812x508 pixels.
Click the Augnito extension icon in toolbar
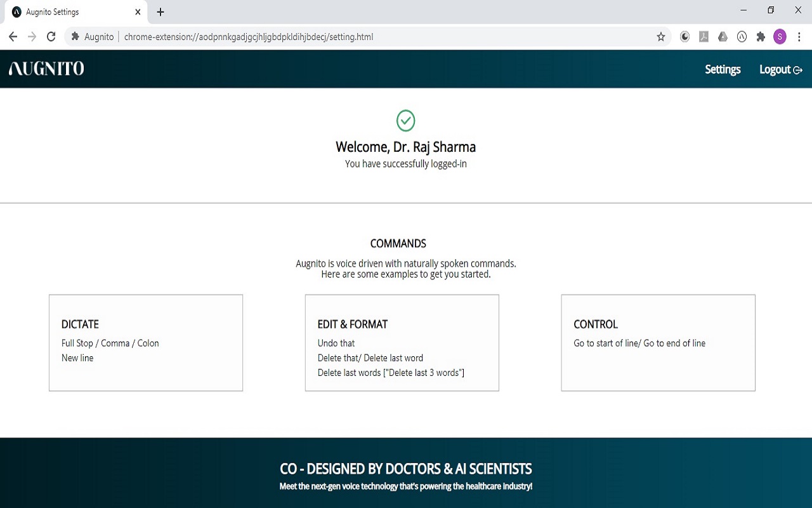point(742,37)
